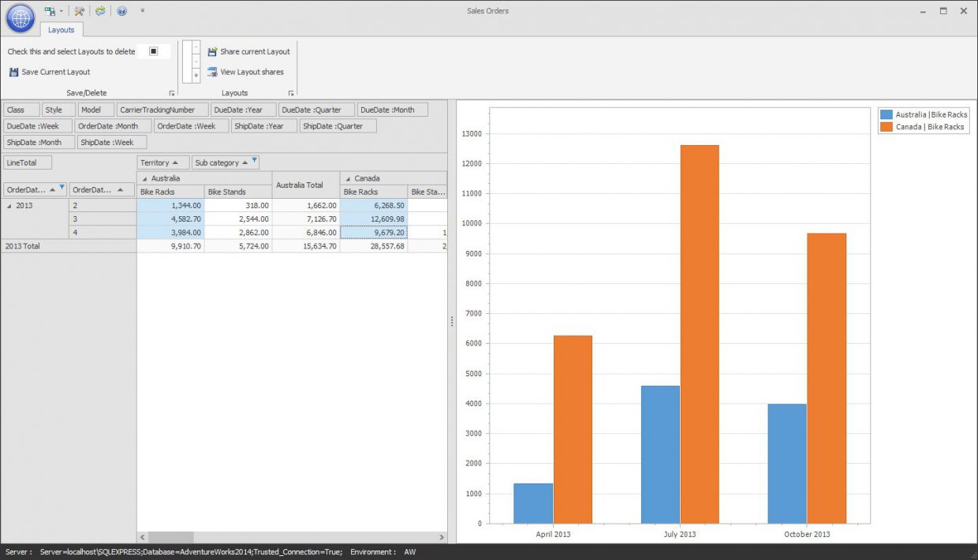Click the DueDate :Quarter field

(x=317, y=110)
